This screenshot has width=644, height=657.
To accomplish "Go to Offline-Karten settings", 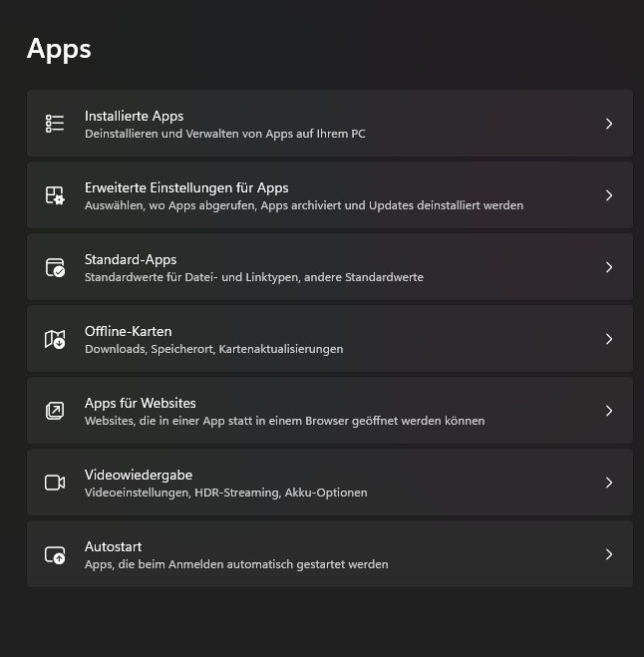I will coord(128,331).
